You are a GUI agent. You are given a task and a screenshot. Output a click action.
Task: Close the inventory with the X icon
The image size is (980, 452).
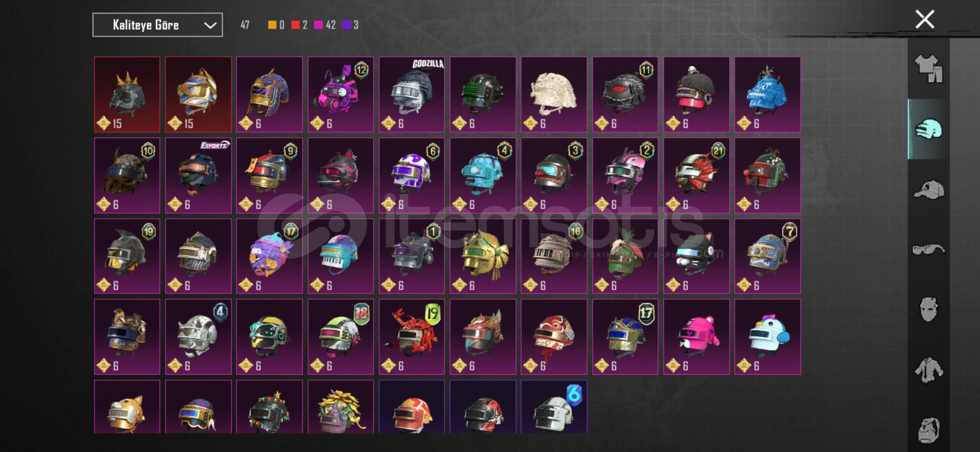925,19
